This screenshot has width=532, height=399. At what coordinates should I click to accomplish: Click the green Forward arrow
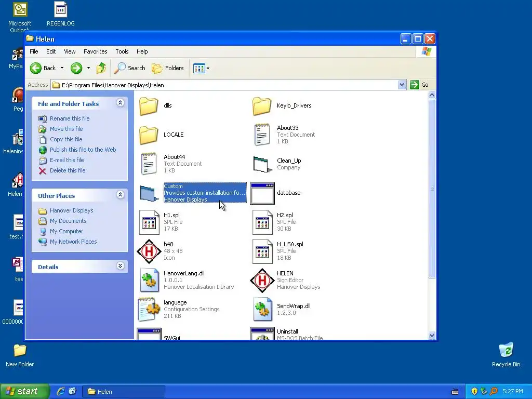pos(76,68)
